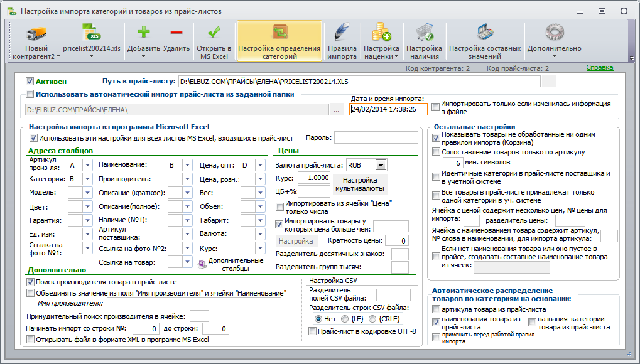Click Начинать импорт со строки № field
The height and width of the screenshot is (364, 640).
146,328
